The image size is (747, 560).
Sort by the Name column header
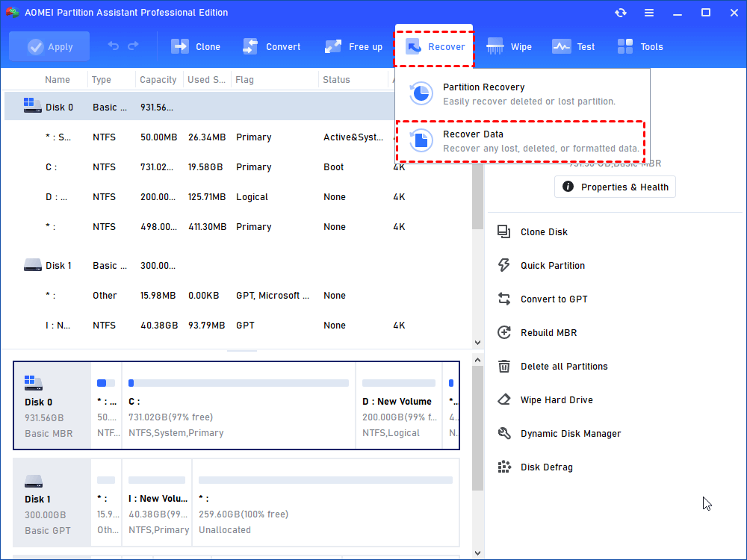pos(58,80)
